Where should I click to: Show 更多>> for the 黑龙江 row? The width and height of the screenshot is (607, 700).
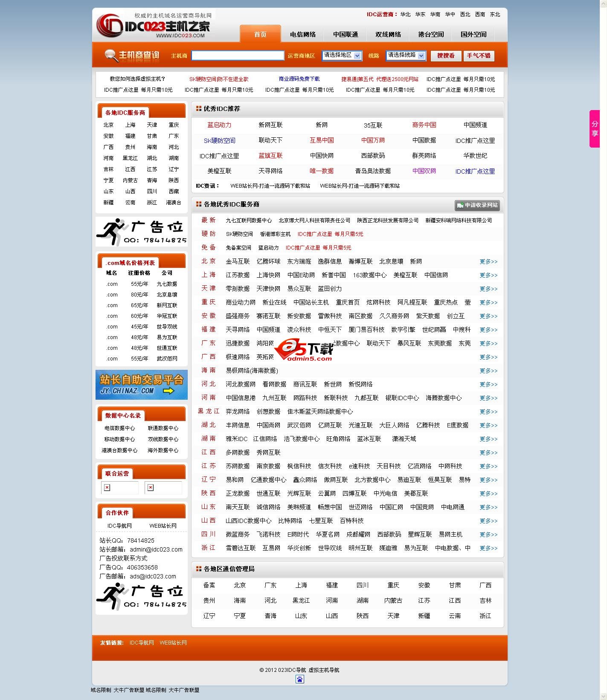pyautogui.click(x=488, y=412)
